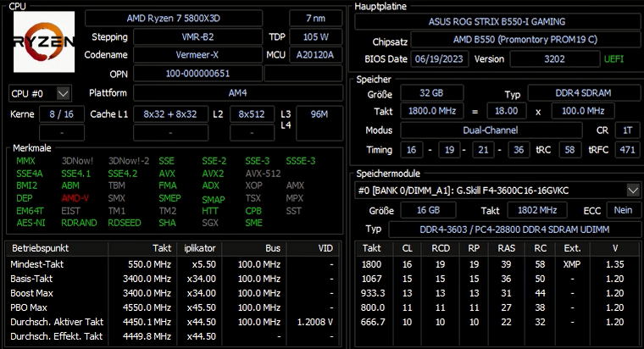644x349 pixels.
Task: Select the Mindest-Takt row label
Action: (37, 264)
